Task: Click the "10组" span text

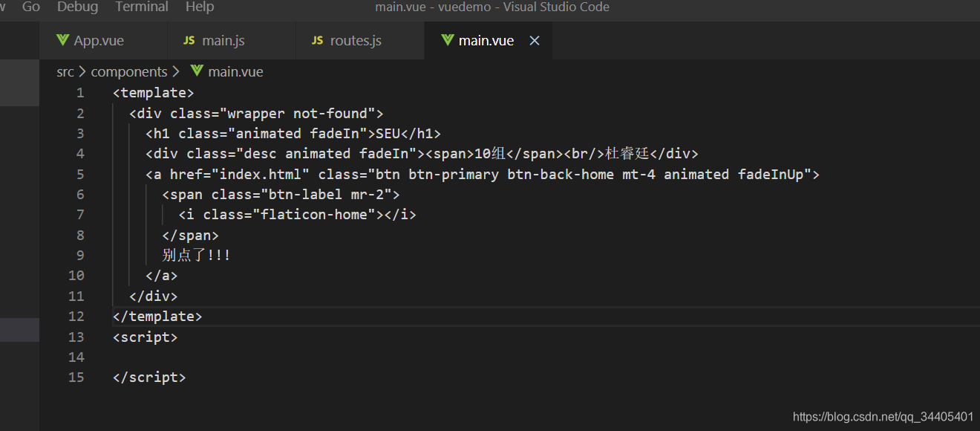Action: [490, 154]
